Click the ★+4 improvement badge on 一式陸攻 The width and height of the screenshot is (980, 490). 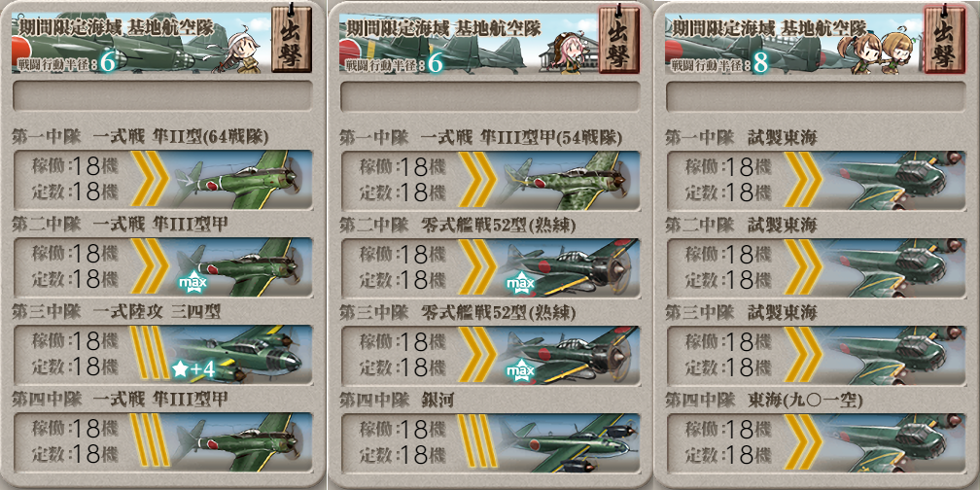193,370
